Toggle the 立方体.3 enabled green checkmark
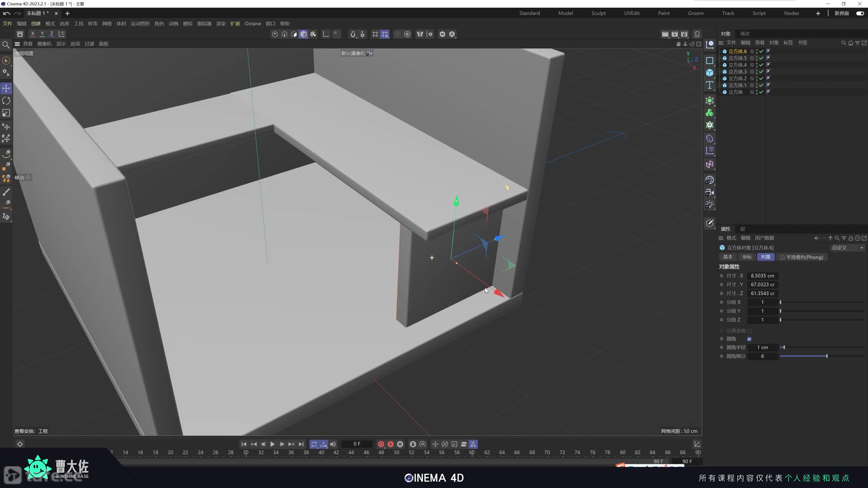The height and width of the screenshot is (488, 868). [x=761, y=72]
